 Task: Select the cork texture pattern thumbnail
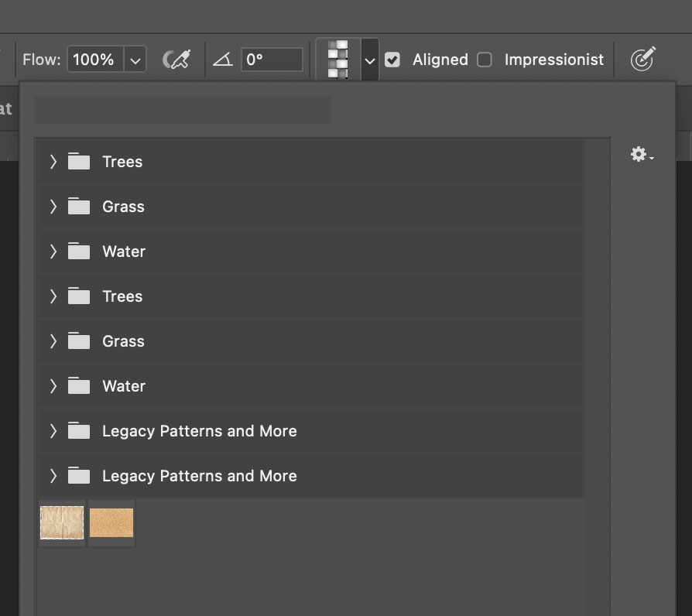tap(111, 522)
